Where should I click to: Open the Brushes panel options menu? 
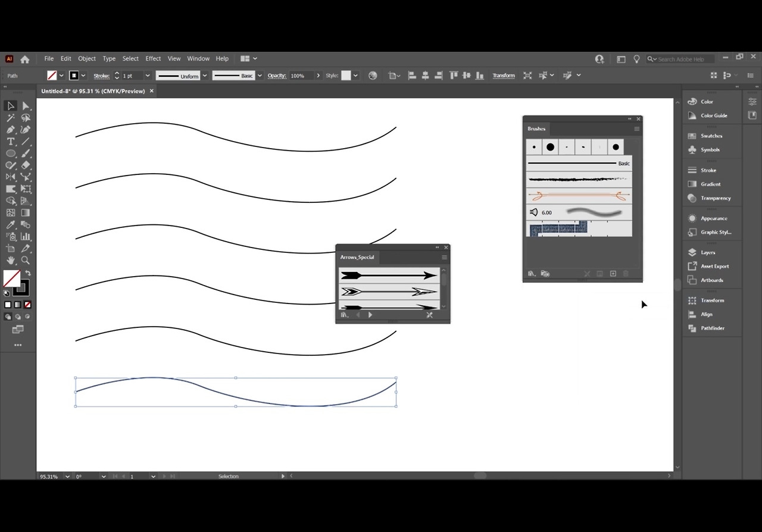pyautogui.click(x=637, y=129)
